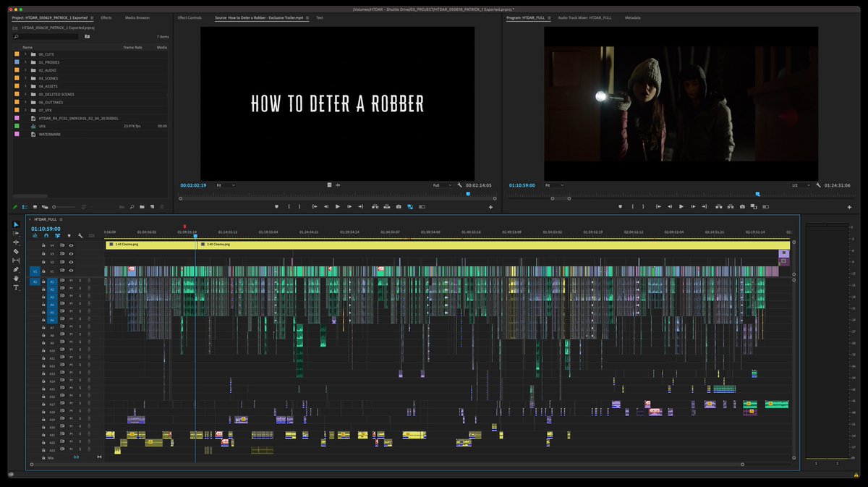Click the Project panel search field
The height and width of the screenshot is (487, 868).
pyautogui.click(x=47, y=35)
